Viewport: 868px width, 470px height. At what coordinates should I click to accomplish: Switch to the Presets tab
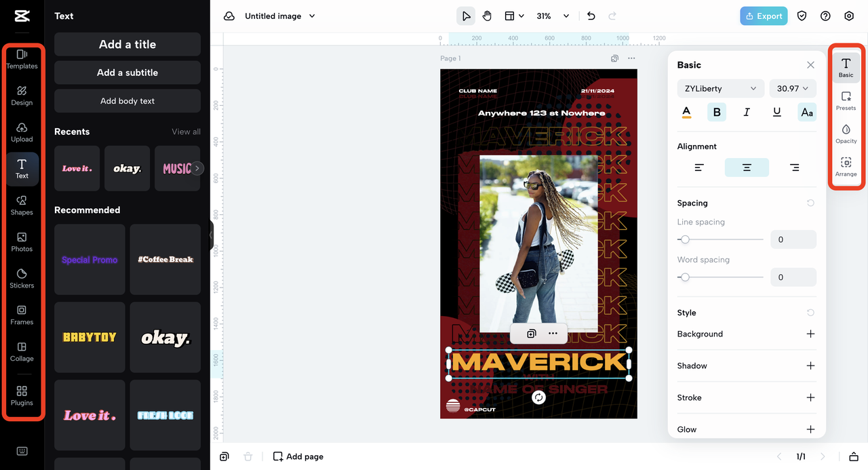(846, 101)
